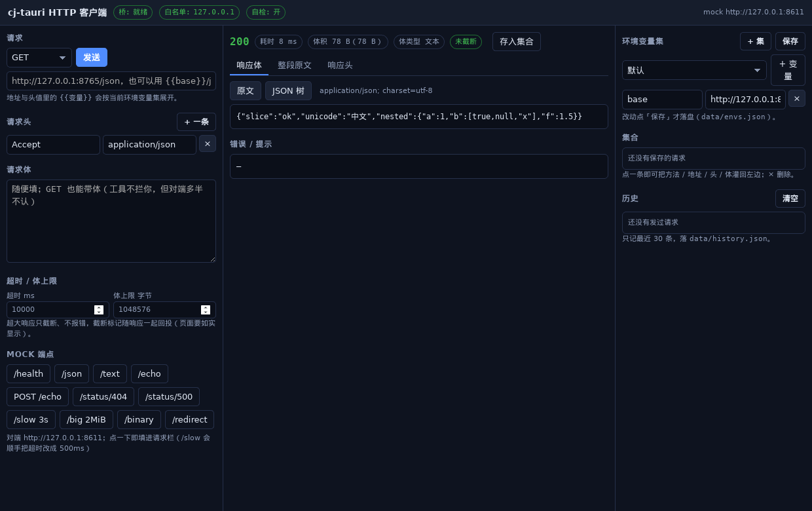Edit the base variable name field

coord(662,100)
